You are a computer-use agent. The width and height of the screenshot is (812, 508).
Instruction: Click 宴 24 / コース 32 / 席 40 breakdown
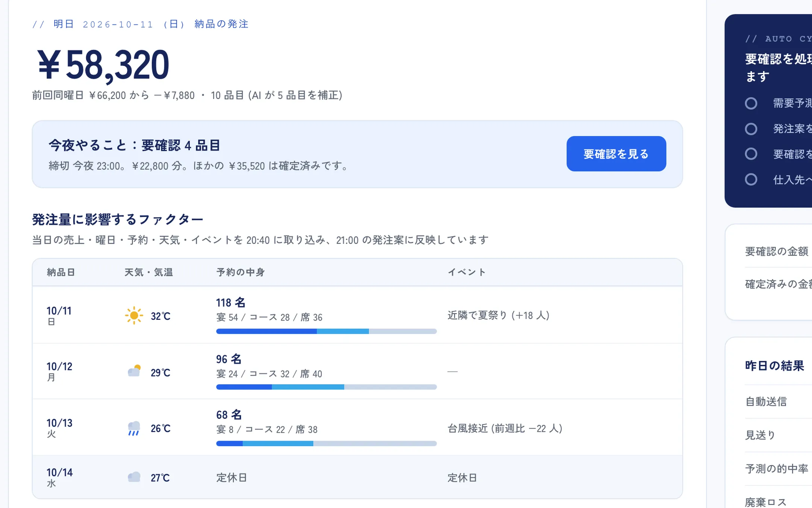tap(269, 374)
